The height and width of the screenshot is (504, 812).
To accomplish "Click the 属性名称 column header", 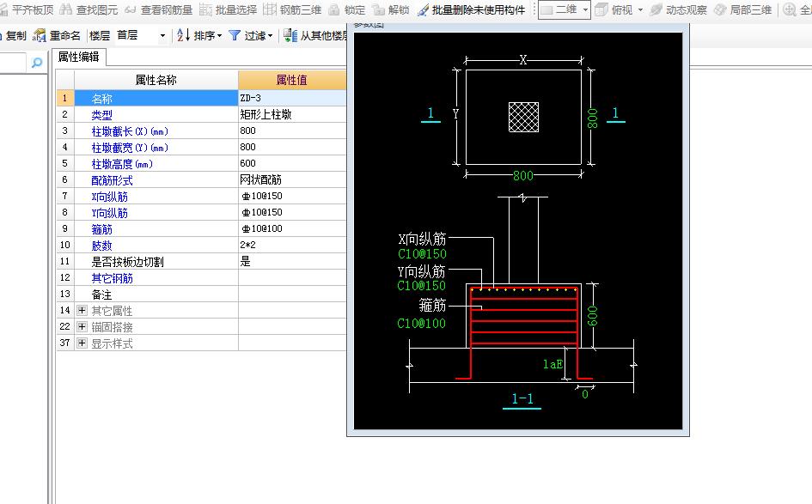I will pyautogui.click(x=156, y=80).
